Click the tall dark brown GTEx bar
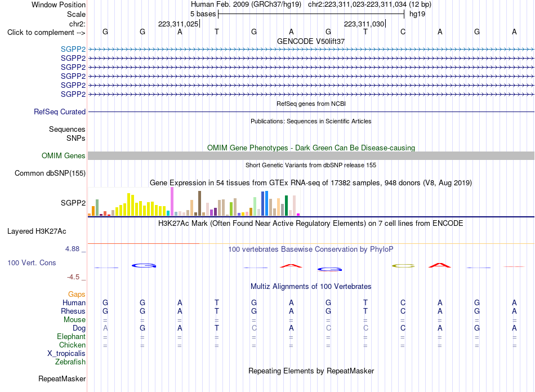Image resolution: width=535 pixels, height=392 pixels. tap(199, 203)
